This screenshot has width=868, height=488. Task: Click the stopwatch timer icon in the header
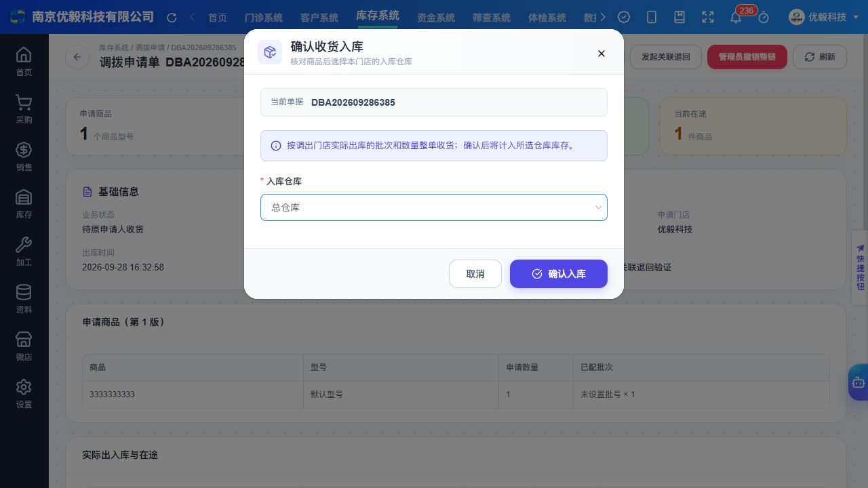click(764, 18)
